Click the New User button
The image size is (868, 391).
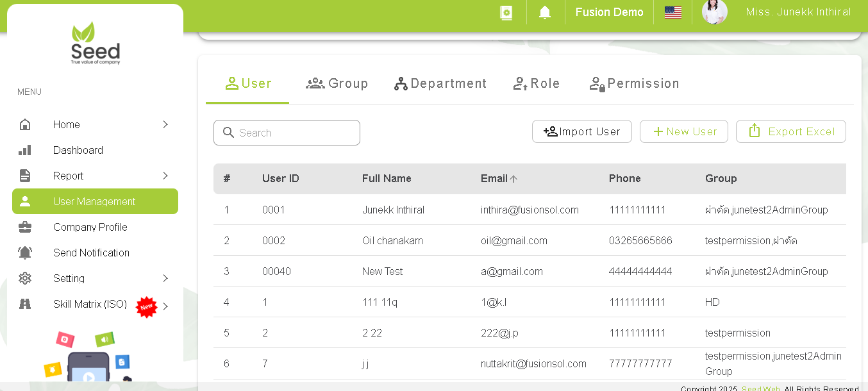[x=683, y=131]
